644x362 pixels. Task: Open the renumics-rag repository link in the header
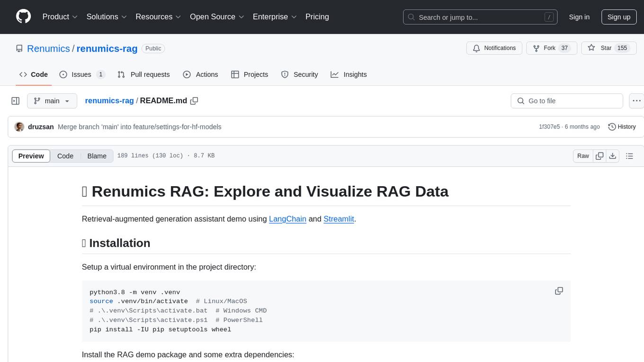107,48
